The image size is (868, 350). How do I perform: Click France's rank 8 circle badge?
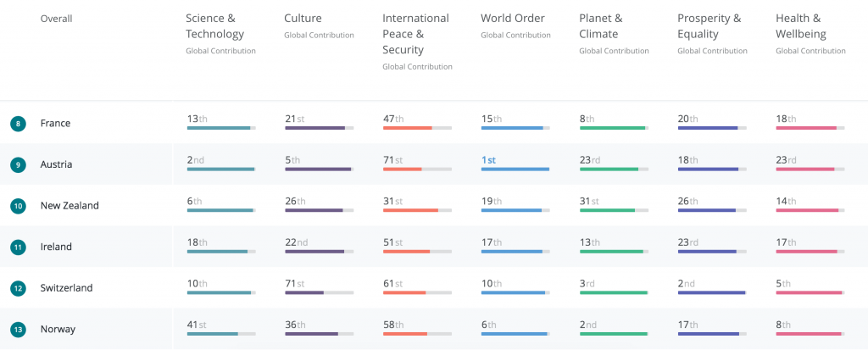tap(19, 124)
